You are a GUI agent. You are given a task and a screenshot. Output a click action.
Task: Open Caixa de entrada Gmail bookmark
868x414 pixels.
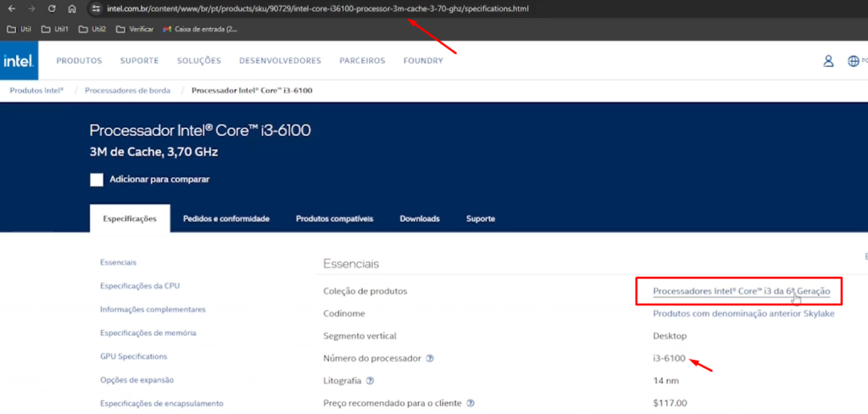[x=200, y=30]
